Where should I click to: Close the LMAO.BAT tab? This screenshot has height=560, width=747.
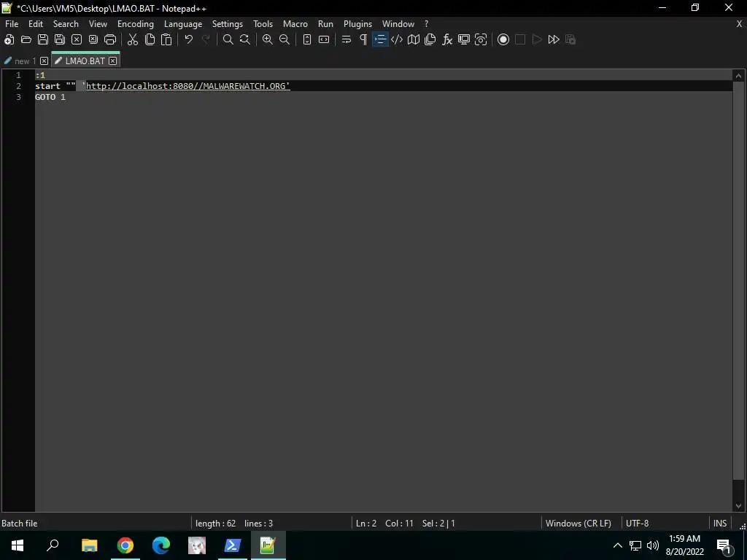pos(112,61)
